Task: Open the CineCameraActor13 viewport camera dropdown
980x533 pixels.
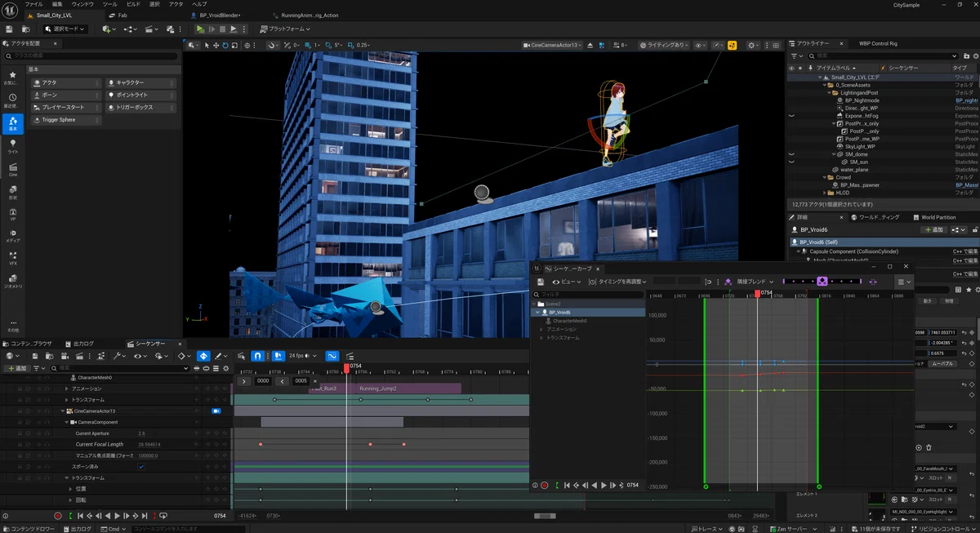Action: pos(552,45)
